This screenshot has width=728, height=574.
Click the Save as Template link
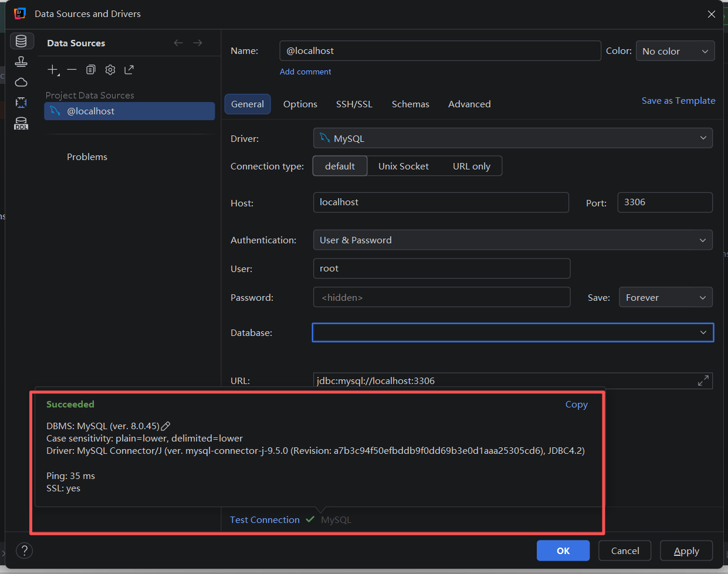[x=679, y=100]
